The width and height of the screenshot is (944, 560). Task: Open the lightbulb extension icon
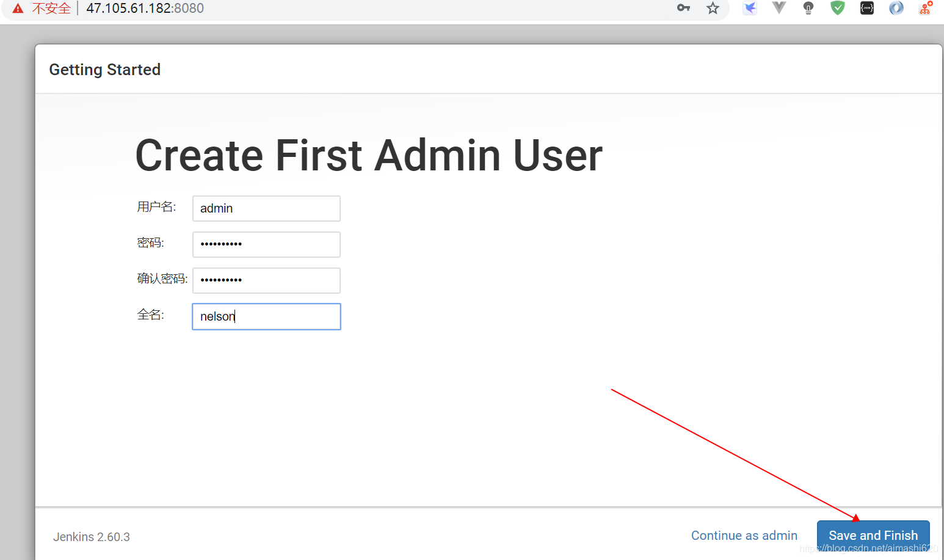[808, 8]
